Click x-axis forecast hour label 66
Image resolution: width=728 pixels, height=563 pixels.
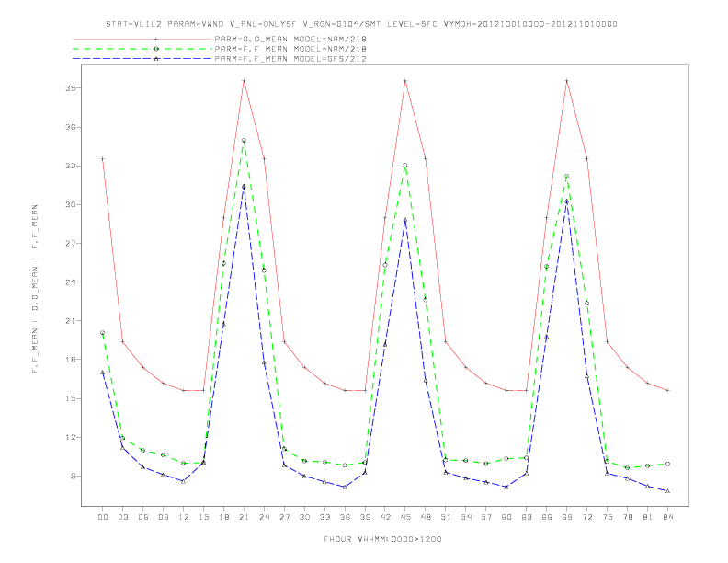[x=547, y=517]
